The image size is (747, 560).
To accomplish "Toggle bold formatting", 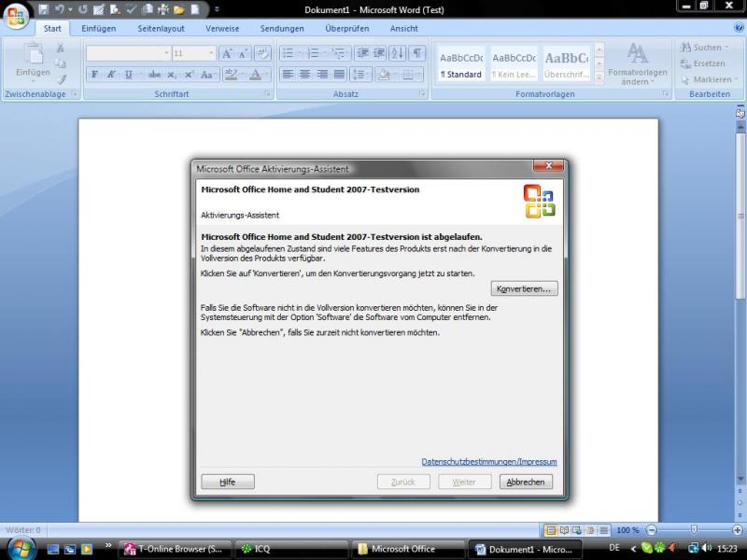I will point(94,75).
